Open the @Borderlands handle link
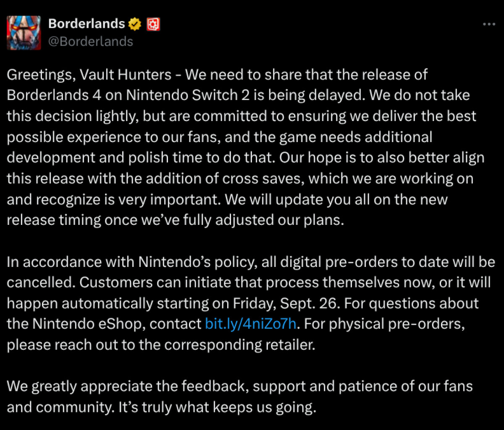Image resolution: width=504 pixels, height=430 pixels. (x=91, y=41)
